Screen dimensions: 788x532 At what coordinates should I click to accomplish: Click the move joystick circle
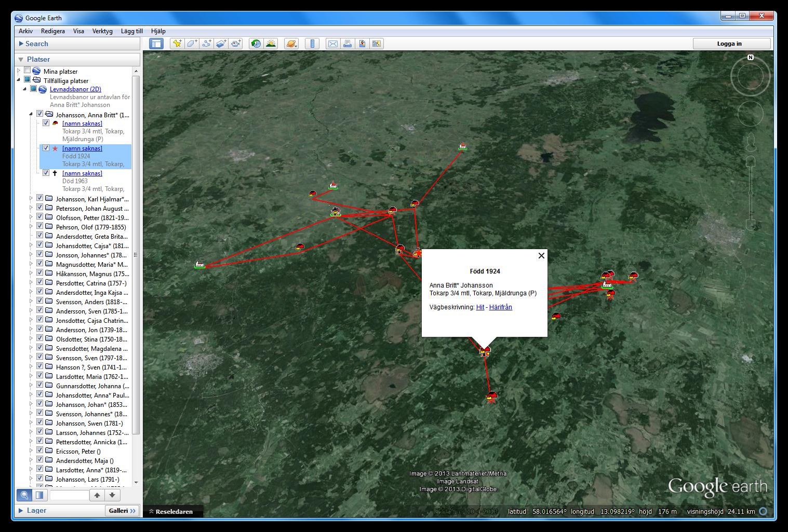tap(750, 114)
